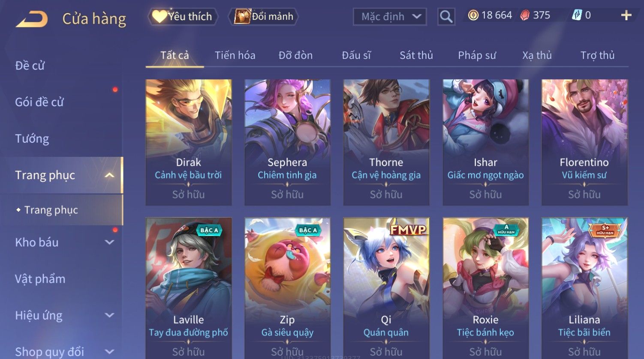This screenshot has height=359, width=644.
Task: Select the Qi Quán quân skin card
Action: click(x=386, y=288)
